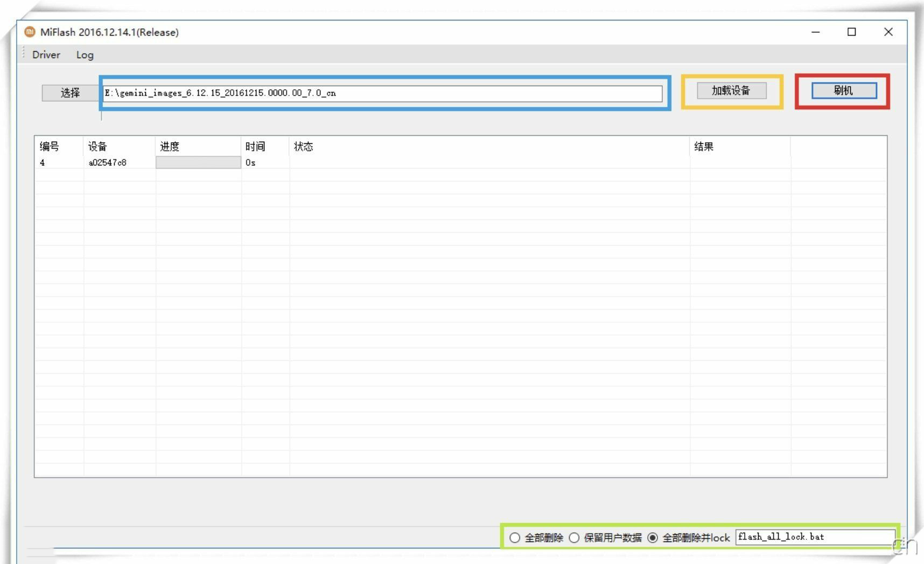Select the 全部删除并lock radio option

689,538
